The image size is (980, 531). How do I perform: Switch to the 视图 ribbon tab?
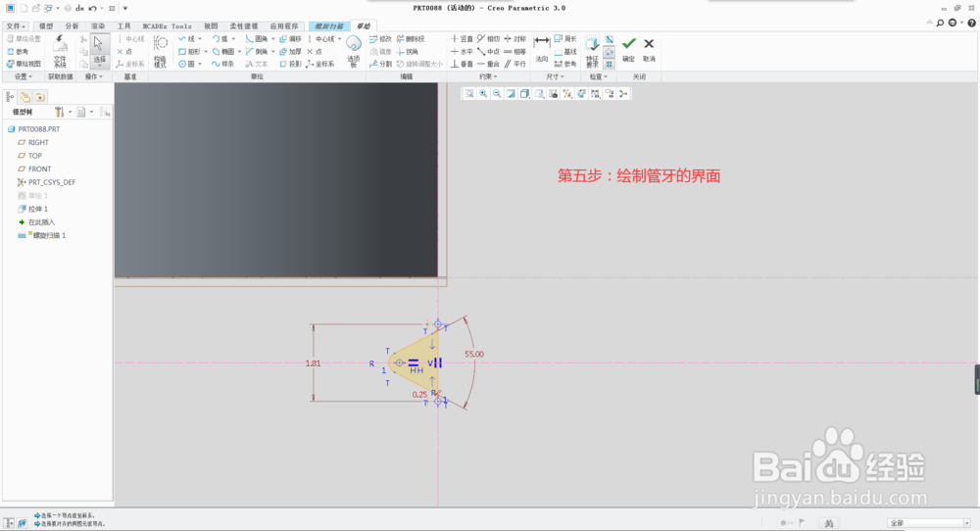[212, 26]
